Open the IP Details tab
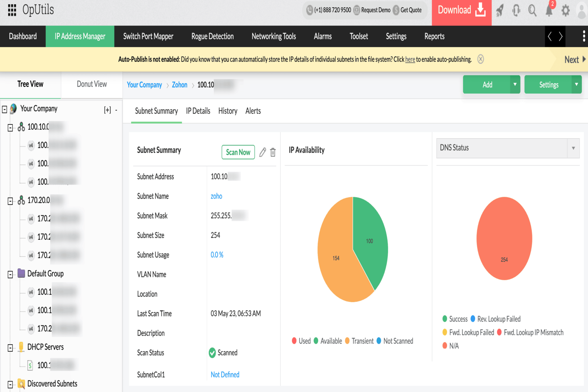This screenshot has width=588, height=392. pyautogui.click(x=198, y=111)
